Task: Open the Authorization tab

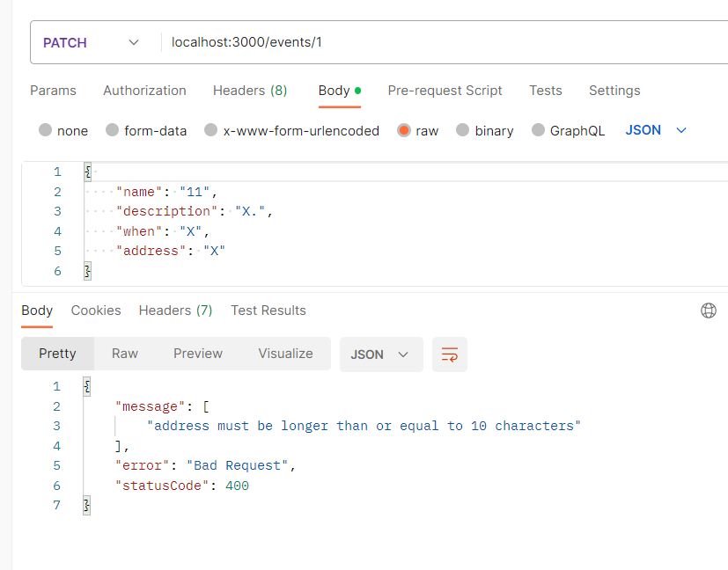Action: pos(144,91)
